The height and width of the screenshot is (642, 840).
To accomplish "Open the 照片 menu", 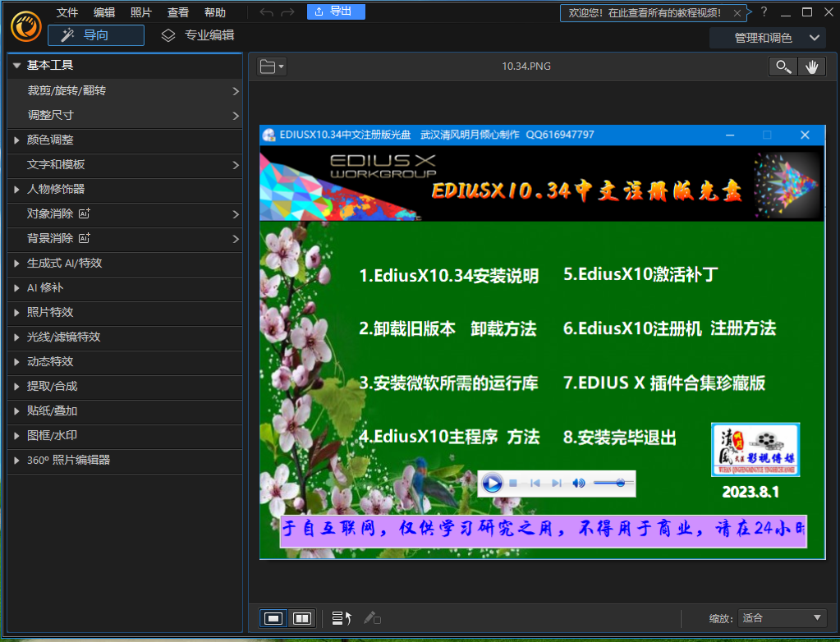I will click(141, 12).
